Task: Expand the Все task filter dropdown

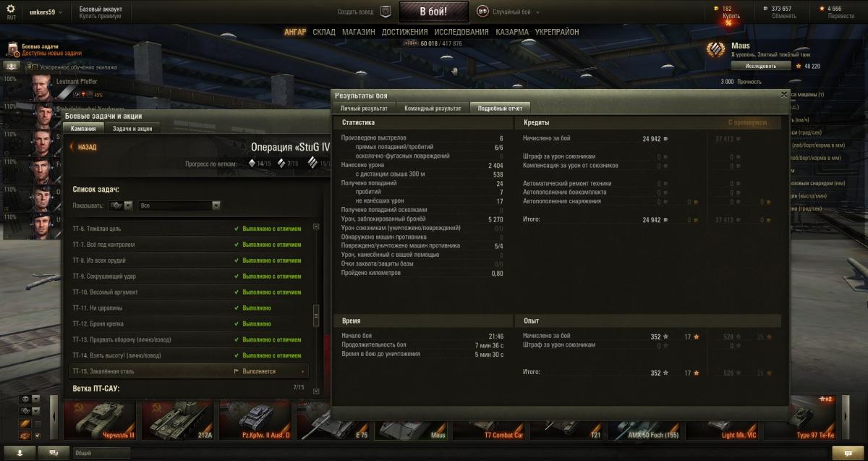Action: pos(179,206)
